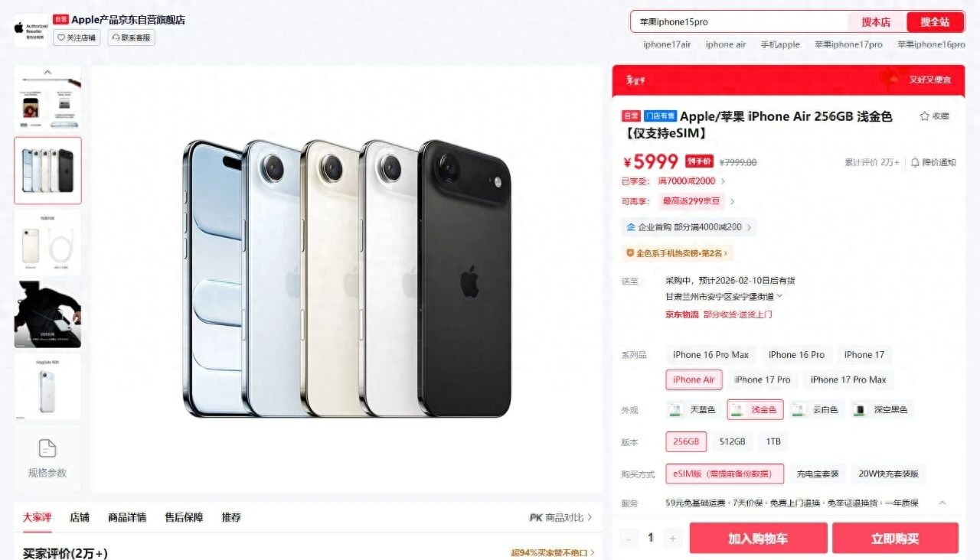Image resolution: width=980 pixels, height=560 pixels.
Task: Click the 加入购物车 button
Action: point(758,539)
